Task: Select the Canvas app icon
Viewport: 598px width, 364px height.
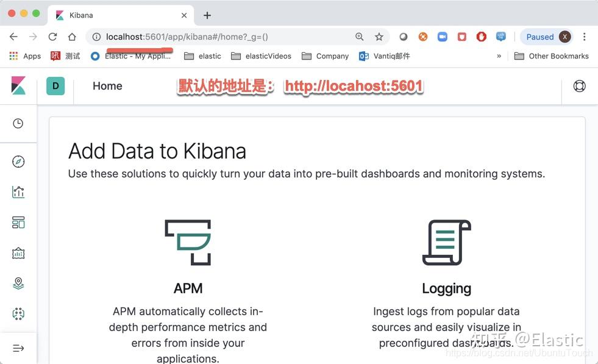Action: (x=18, y=252)
